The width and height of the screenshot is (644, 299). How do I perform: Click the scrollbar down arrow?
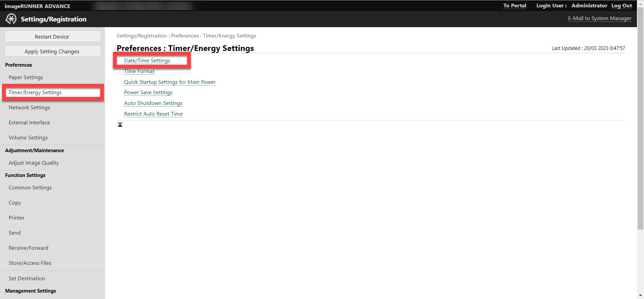(x=640, y=296)
